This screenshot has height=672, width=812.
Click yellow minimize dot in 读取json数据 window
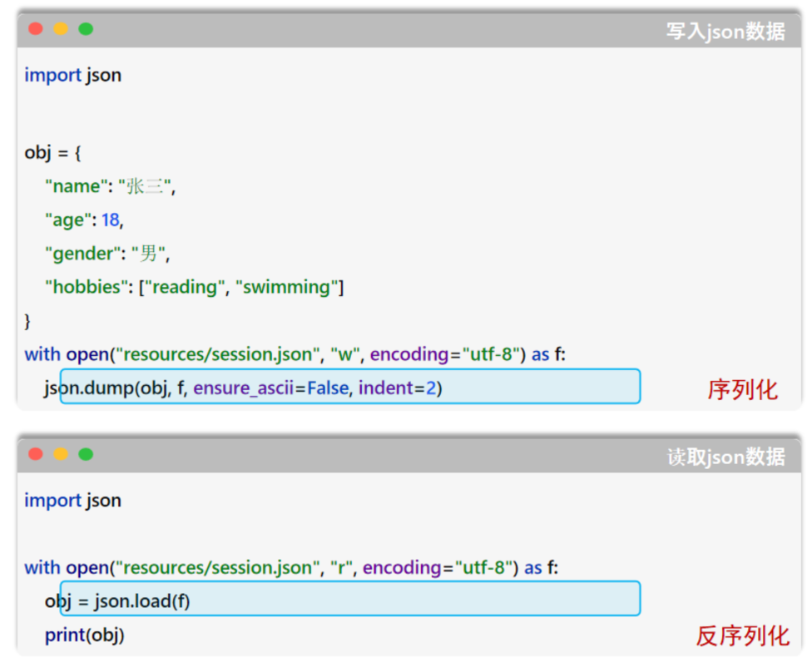tap(61, 454)
